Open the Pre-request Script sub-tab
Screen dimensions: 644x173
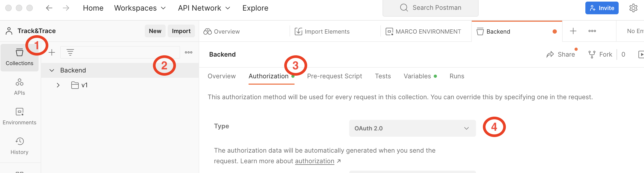click(334, 76)
